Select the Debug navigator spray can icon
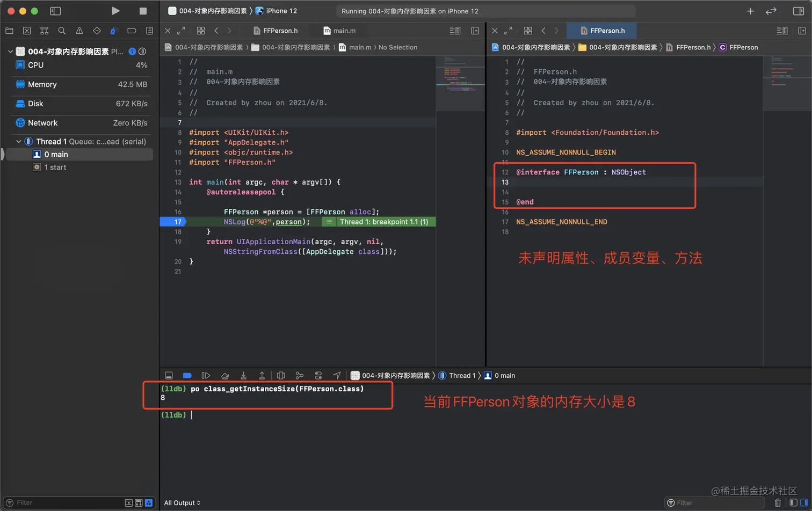 113,31
